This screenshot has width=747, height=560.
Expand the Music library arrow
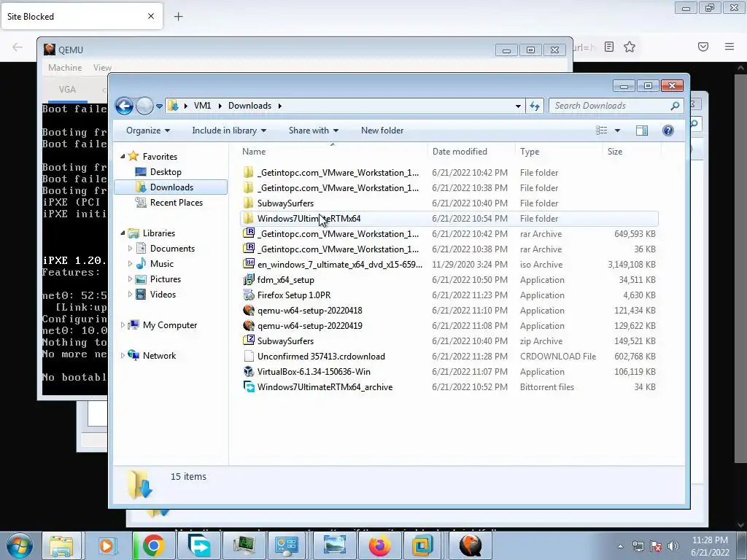130,263
